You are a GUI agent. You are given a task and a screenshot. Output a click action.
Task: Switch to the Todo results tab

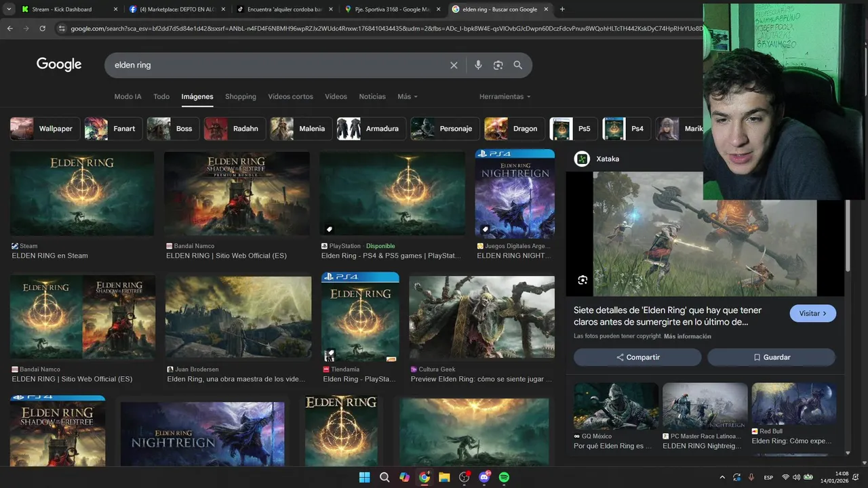pos(161,96)
